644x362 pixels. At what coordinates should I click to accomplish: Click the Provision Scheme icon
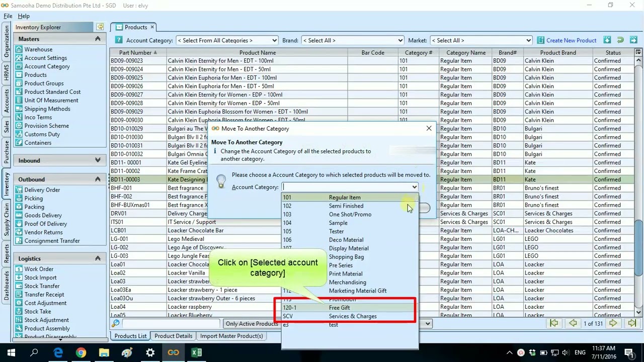tap(19, 126)
